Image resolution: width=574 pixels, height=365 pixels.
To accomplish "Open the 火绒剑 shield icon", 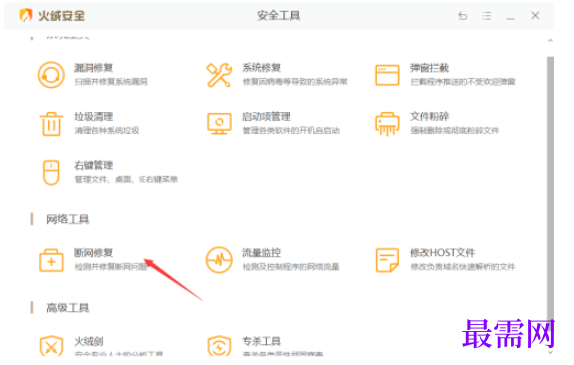I will tap(51, 346).
